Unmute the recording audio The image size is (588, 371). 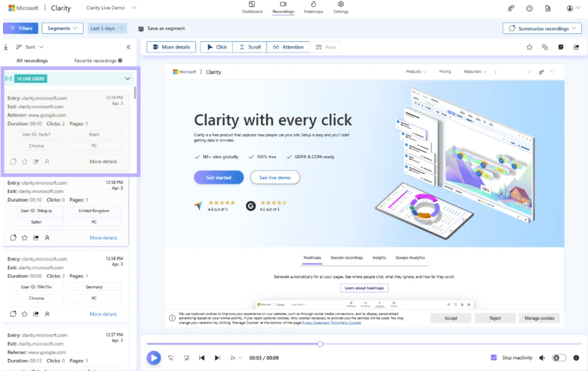point(542,358)
